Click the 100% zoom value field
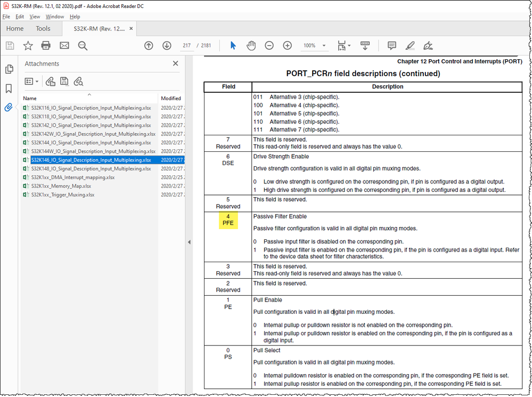This screenshot has width=532, height=397. [x=309, y=45]
